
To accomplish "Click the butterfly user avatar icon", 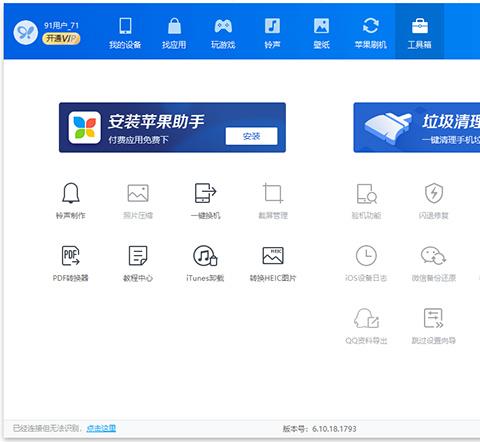I will (26, 32).
